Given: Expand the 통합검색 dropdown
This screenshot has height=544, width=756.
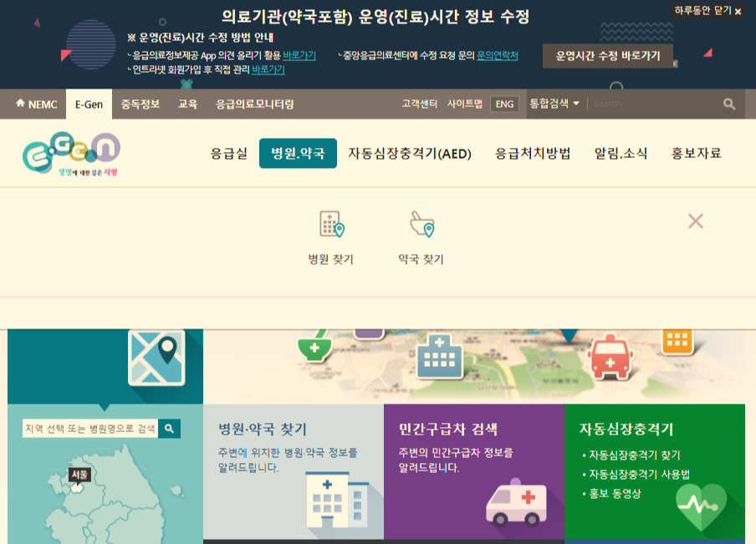Looking at the screenshot, I should coord(554,104).
